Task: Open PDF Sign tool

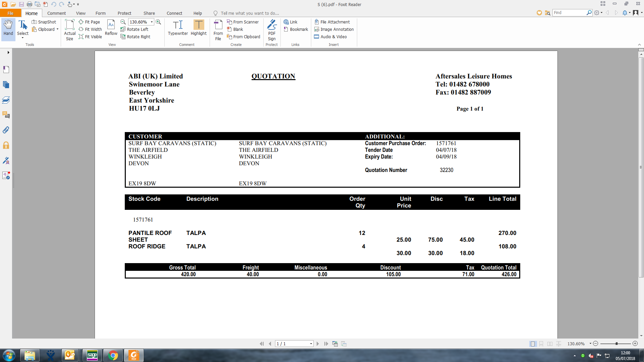Action: [272, 29]
